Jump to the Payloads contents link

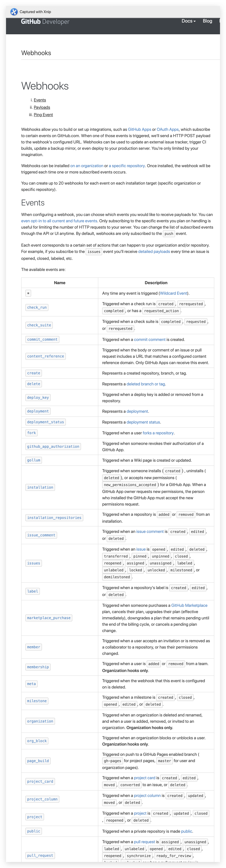click(42, 108)
